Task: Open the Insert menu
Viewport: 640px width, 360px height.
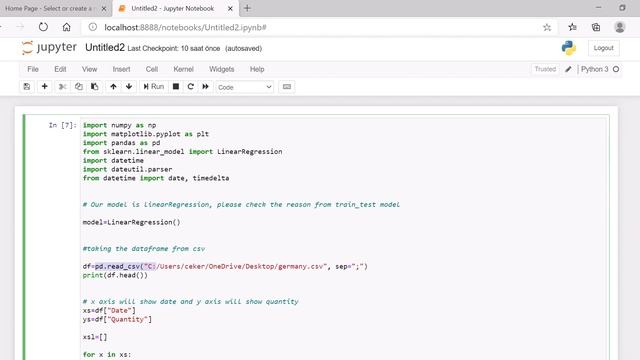Action: click(x=121, y=69)
